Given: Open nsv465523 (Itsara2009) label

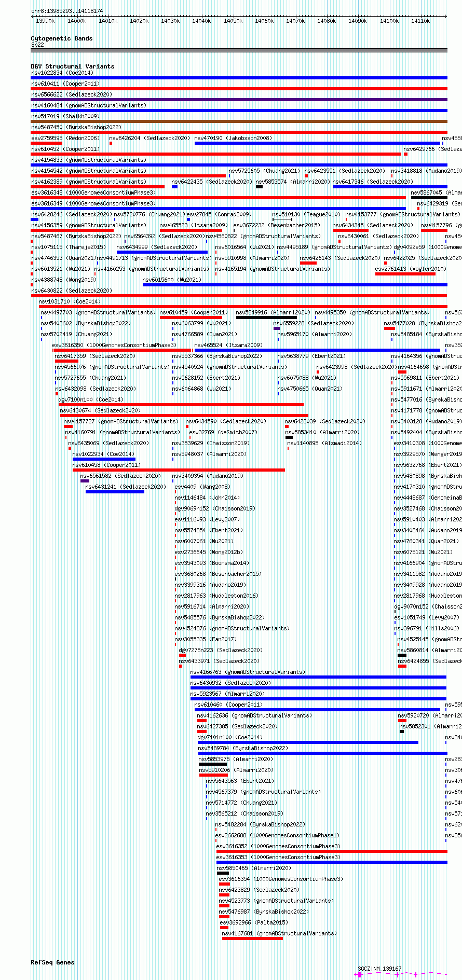Looking at the screenshot, I should point(194,225).
